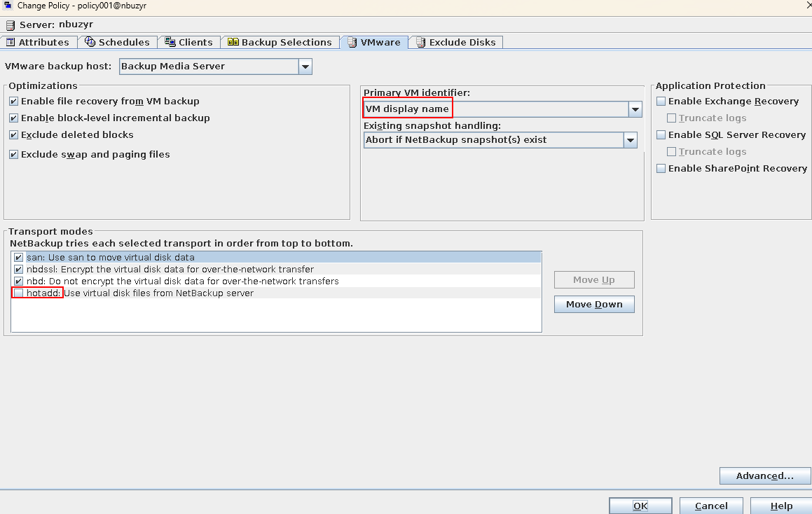The height and width of the screenshot is (514, 812).
Task: Uncheck Exclude deleted blocks
Action: (14, 135)
